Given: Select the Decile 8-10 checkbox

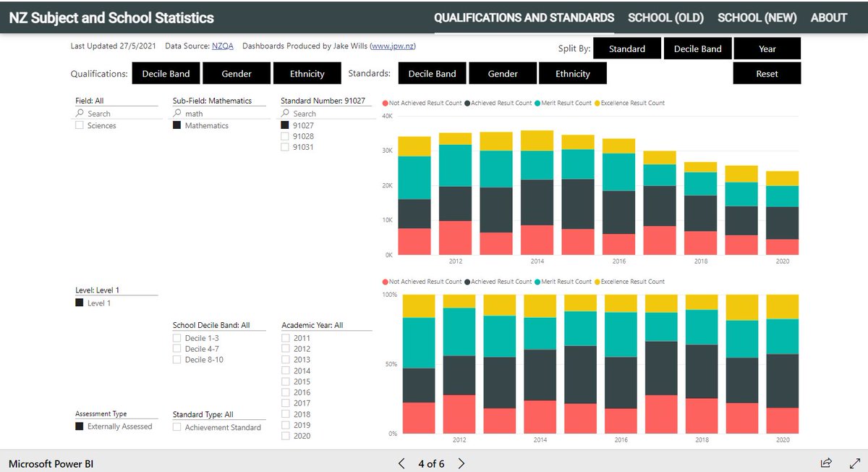Looking at the screenshot, I should [177, 360].
